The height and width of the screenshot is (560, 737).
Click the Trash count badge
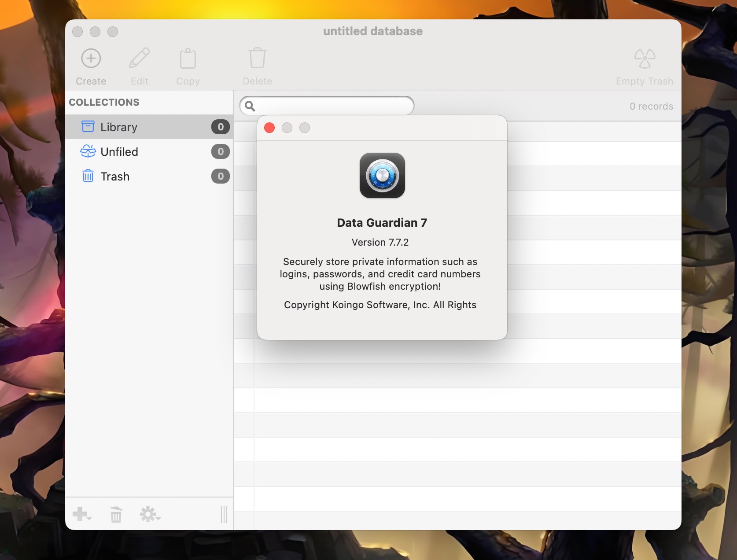[x=221, y=176]
